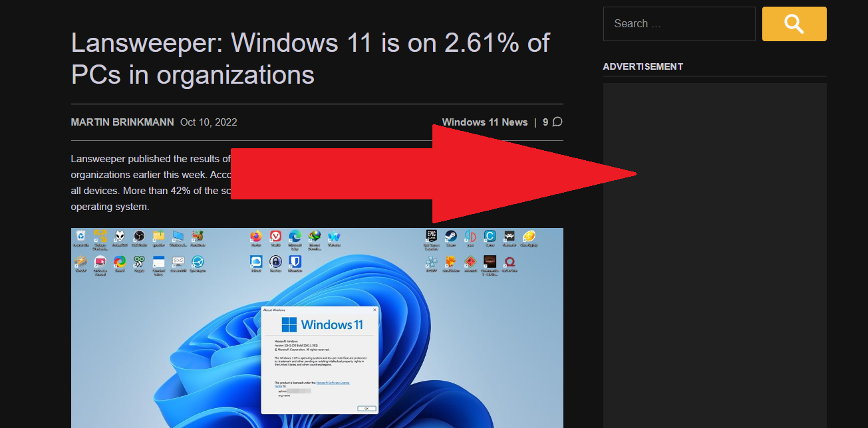Click the yellow magnifier search button
The image size is (868, 428).
[794, 24]
